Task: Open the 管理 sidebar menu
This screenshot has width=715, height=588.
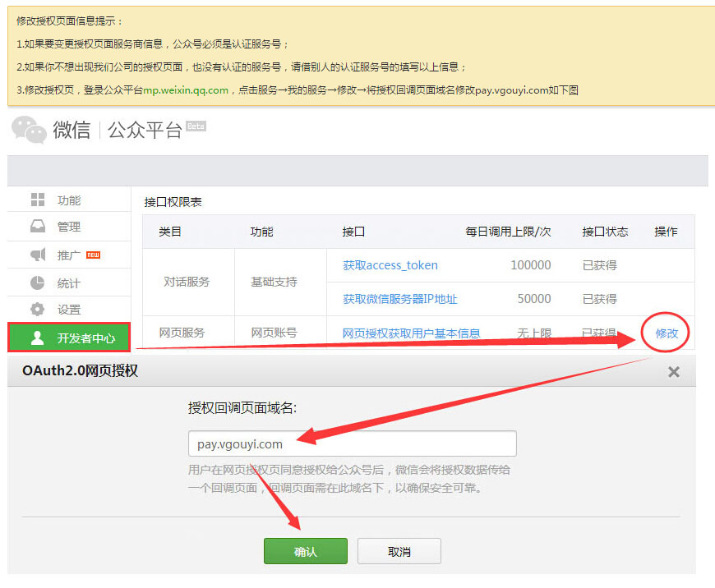Action: [69, 227]
